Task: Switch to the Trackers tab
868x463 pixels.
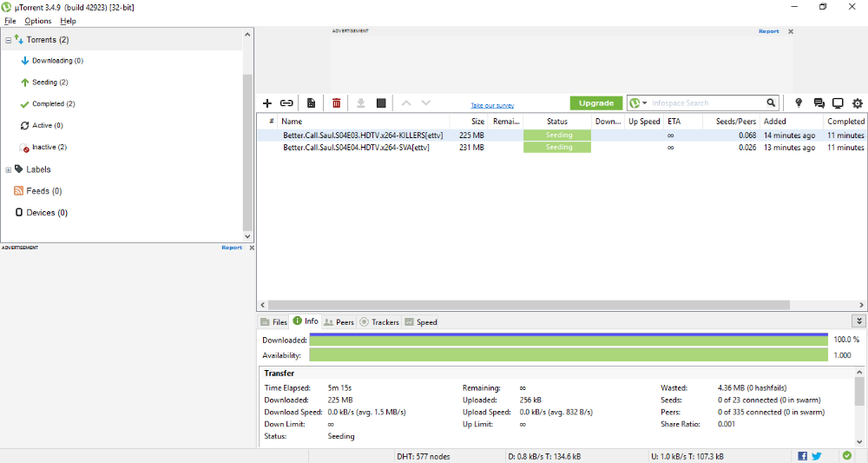Action: coord(380,321)
